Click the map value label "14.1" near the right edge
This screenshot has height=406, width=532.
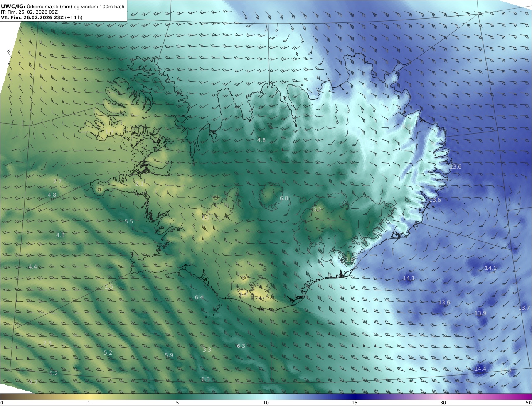(491, 268)
